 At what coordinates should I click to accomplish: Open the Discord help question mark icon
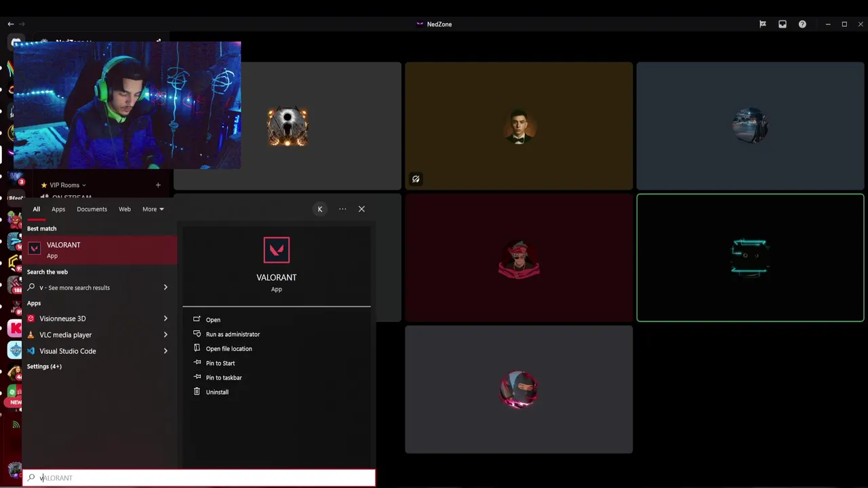point(802,24)
